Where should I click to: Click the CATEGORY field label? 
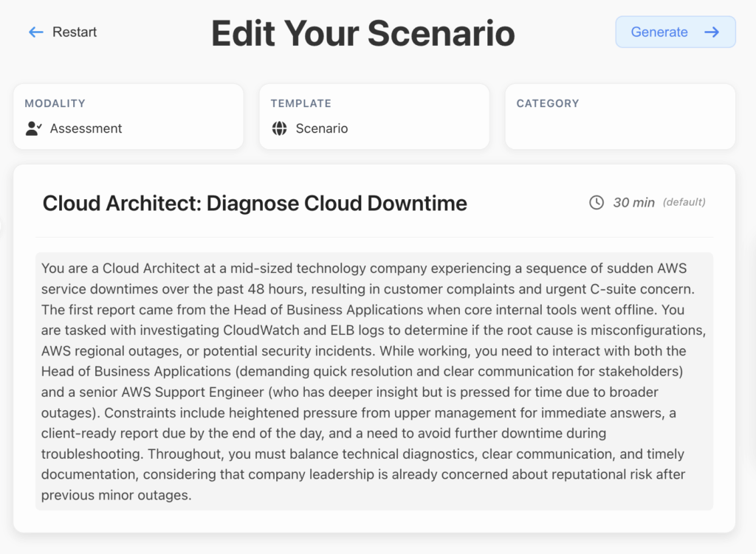[547, 103]
